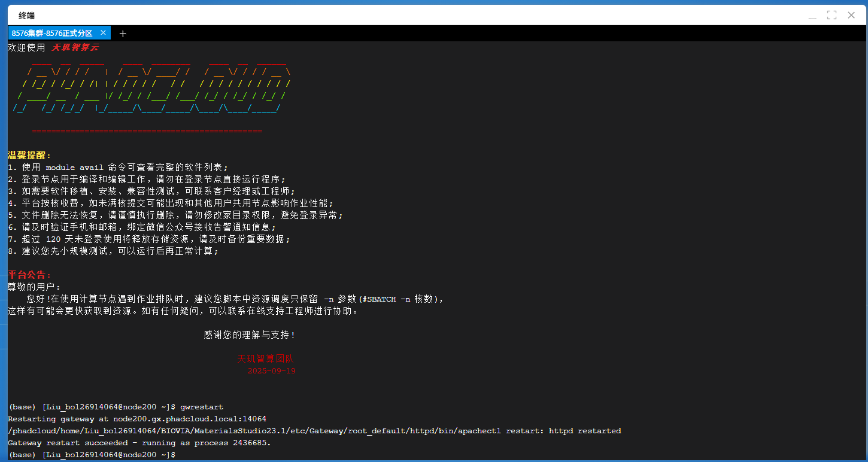
Task: Click the Gateway restart succeeded message
Action: point(139,443)
